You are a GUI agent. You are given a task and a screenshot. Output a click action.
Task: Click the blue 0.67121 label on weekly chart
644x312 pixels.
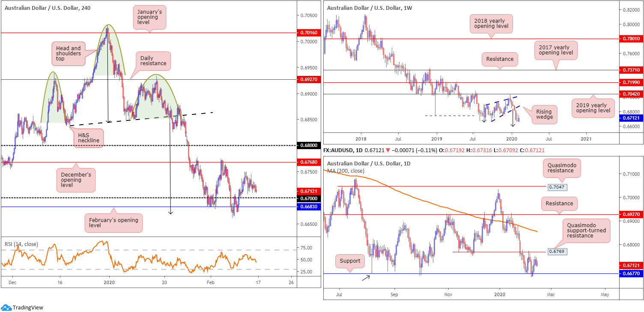coord(631,118)
